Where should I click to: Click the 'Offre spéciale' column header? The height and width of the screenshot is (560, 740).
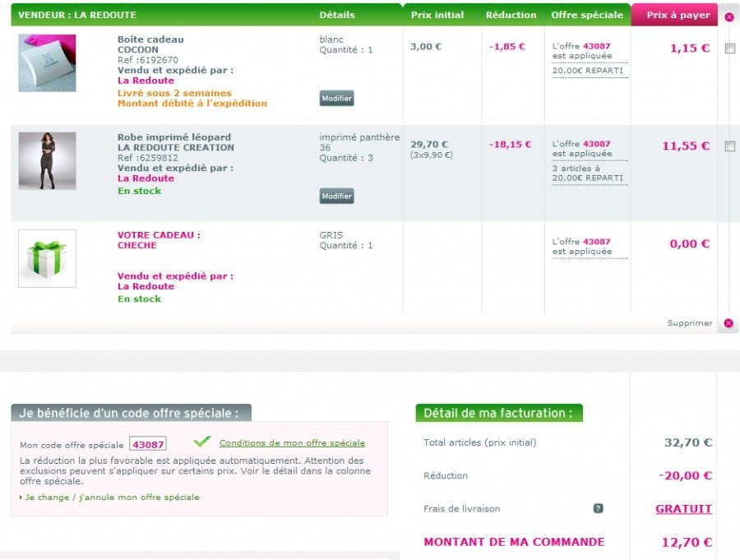(x=586, y=15)
